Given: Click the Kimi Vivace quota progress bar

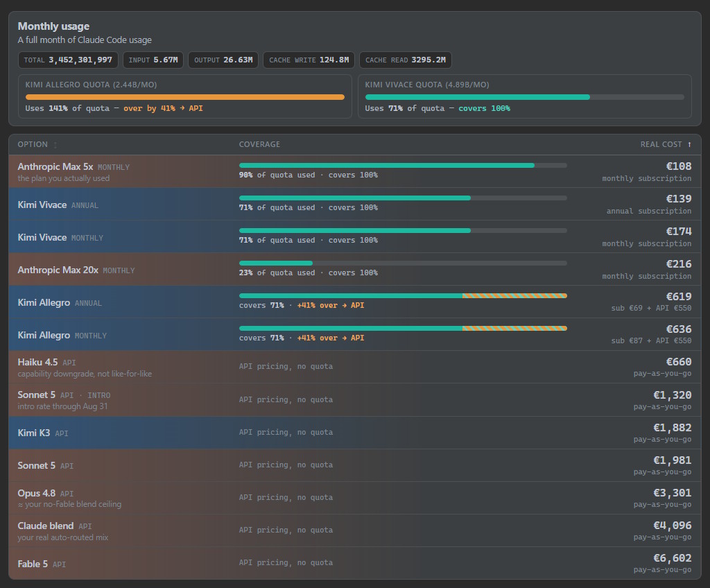Looking at the screenshot, I should (x=524, y=97).
